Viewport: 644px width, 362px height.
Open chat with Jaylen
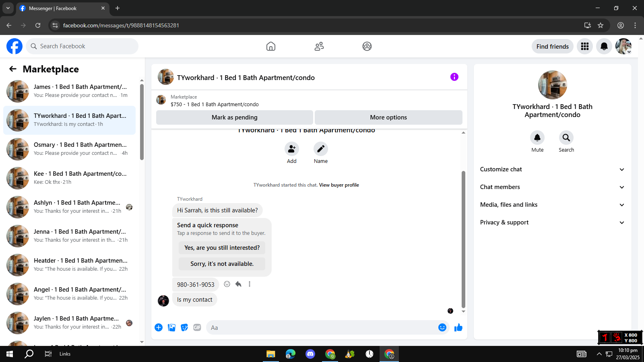tap(69, 323)
